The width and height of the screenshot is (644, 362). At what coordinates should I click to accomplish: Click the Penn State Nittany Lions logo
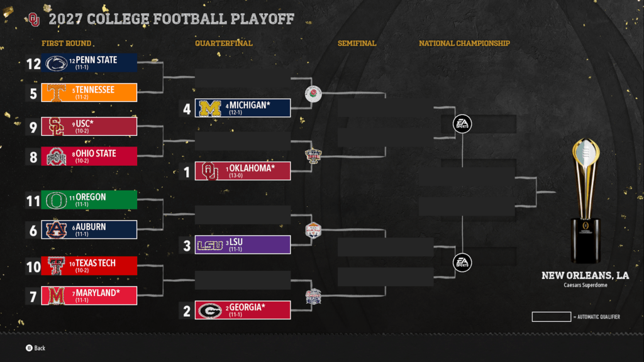[57, 63]
